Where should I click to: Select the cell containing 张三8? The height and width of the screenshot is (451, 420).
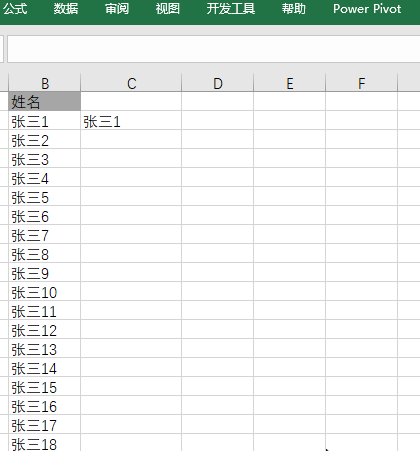point(45,253)
